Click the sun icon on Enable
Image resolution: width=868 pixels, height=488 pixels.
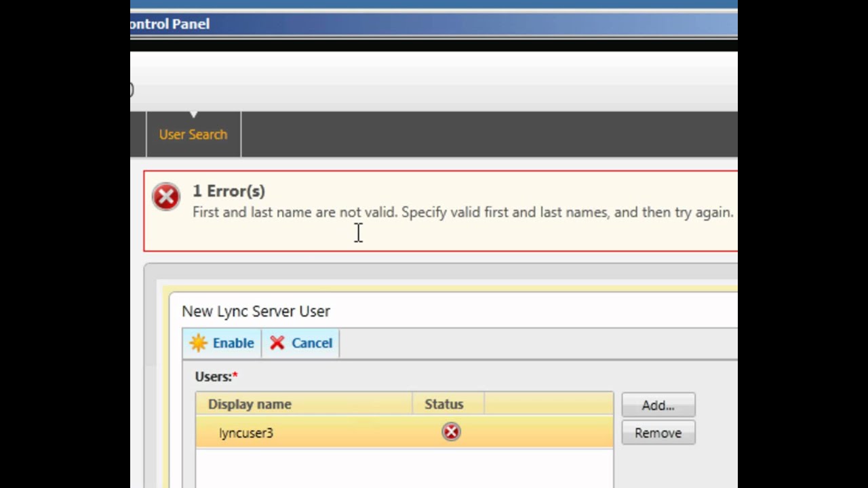[x=198, y=343]
